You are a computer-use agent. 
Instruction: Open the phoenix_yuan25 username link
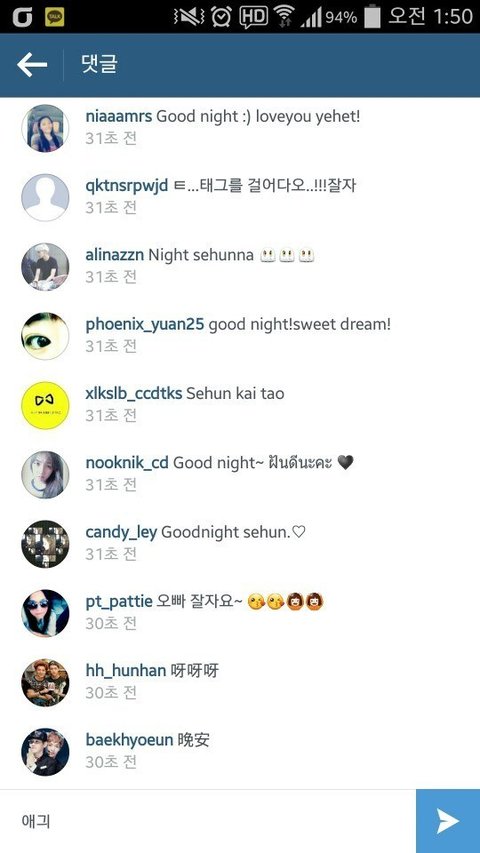click(145, 325)
